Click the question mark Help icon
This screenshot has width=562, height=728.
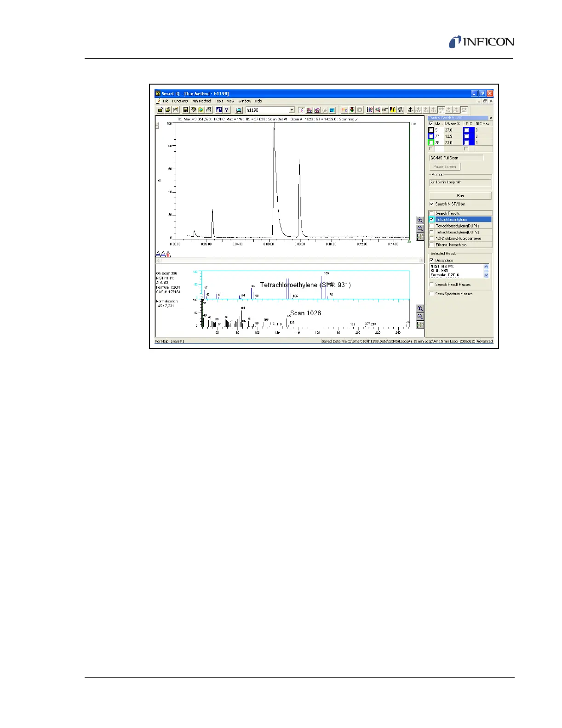pos(226,110)
